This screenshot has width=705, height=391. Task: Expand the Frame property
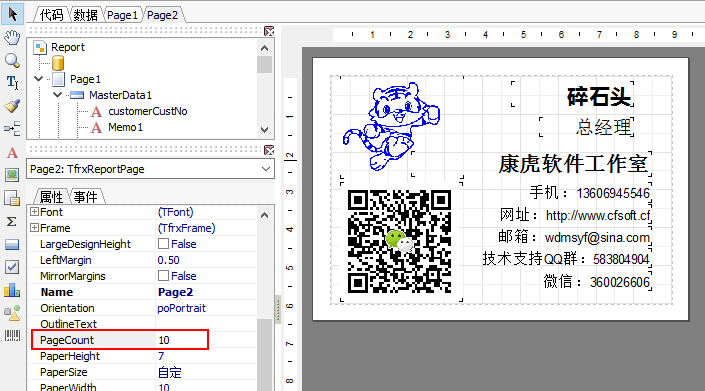coord(34,228)
